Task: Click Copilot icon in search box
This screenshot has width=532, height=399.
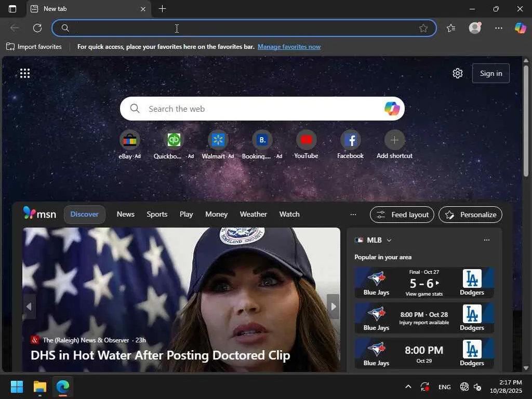Action: click(x=392, y=109)
